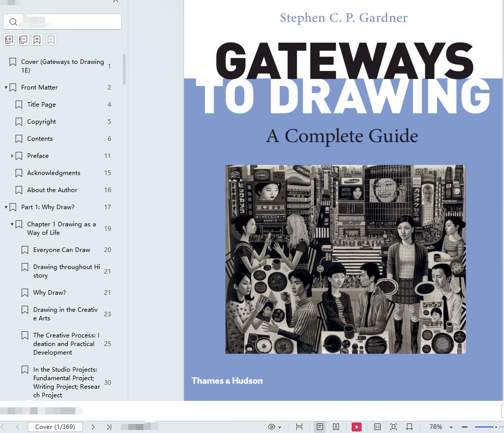Zoom out with the minus button
The width and height of the screenshot is (504, 433).
click(x=464, y=427)
